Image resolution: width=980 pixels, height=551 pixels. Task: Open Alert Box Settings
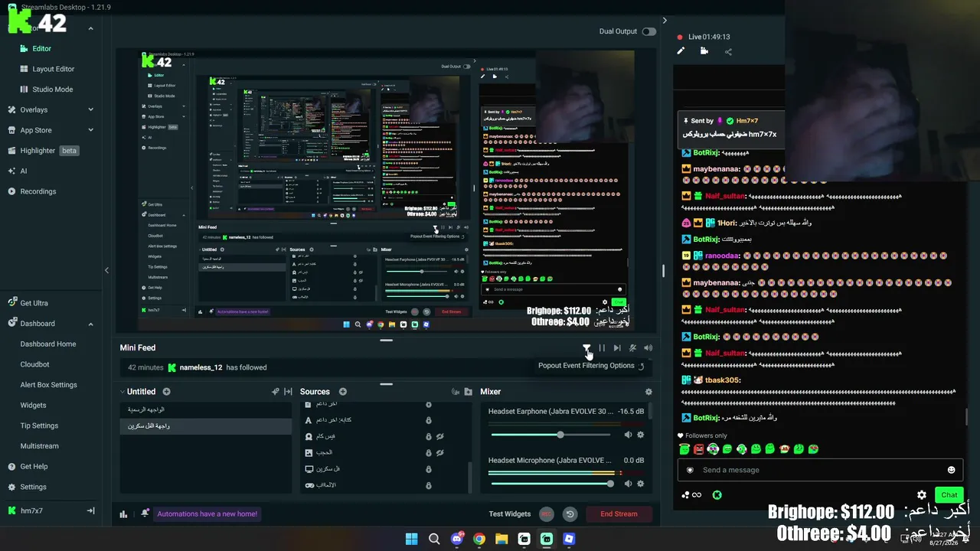(x=48, y=385)
